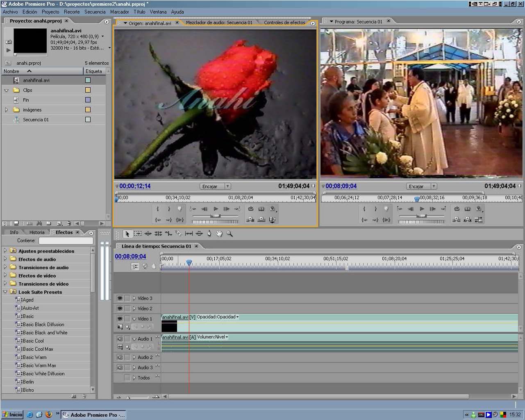The height and width of the screenshot is (420, 525).
Task: Expand the Transiciones de vídeo folder
Action: tap(5, 284)
